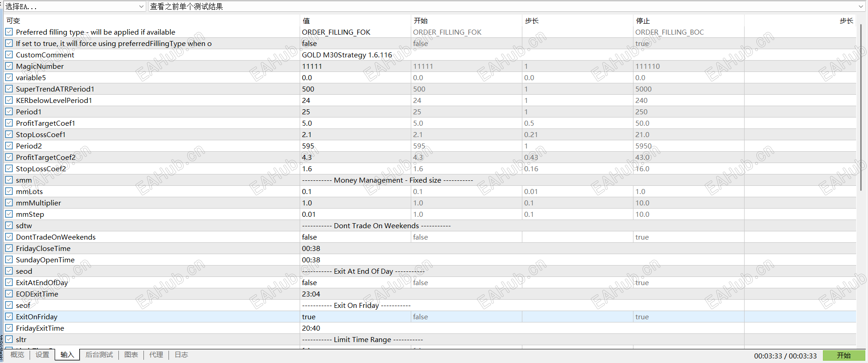Open the 选择EA... dropdown

pos(75,6)
